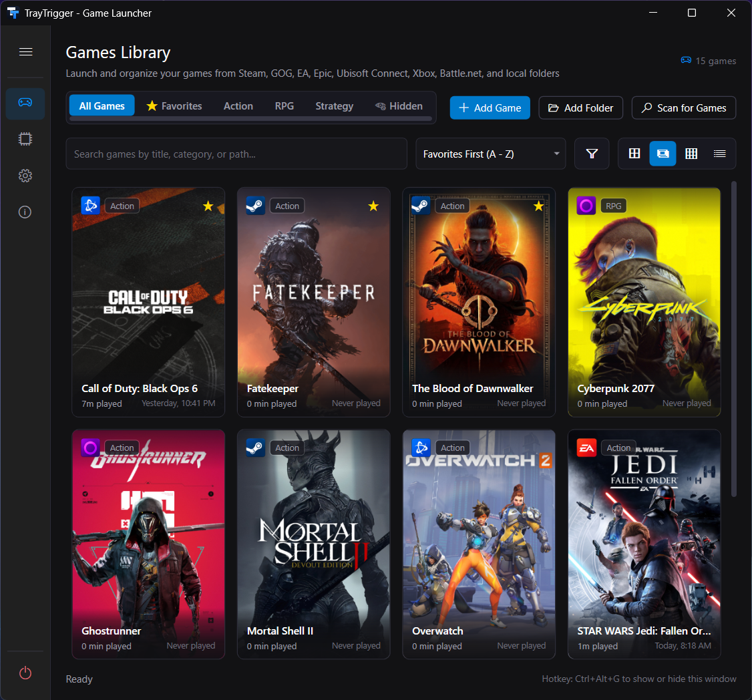Click the Action tag on Overwatch card
The image size is (752, 700).
(x=452, y=448)
